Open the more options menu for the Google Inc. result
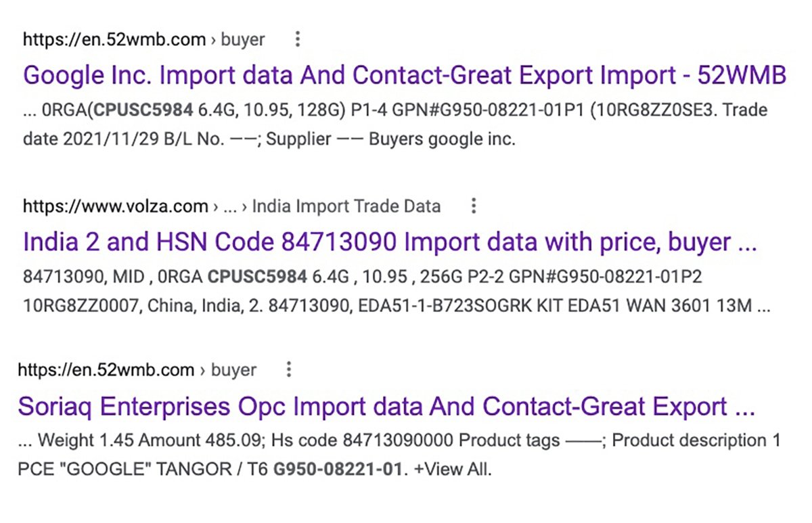812x523 pixels. tap(297, 40)
